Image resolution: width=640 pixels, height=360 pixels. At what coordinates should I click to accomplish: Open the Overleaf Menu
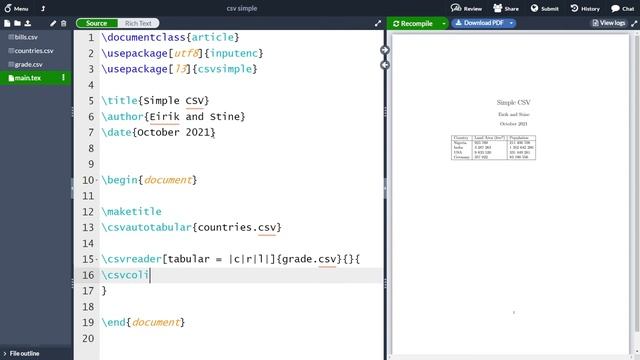tap(16, 8)
